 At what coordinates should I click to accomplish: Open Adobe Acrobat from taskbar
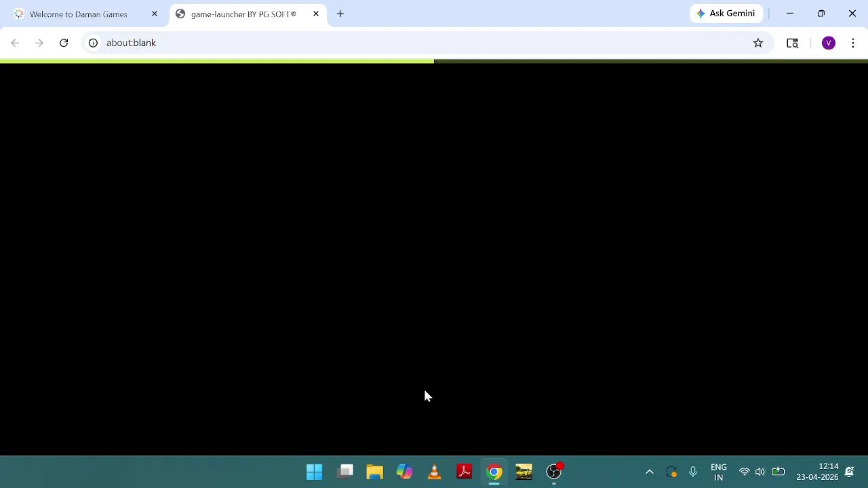point(465,472)
